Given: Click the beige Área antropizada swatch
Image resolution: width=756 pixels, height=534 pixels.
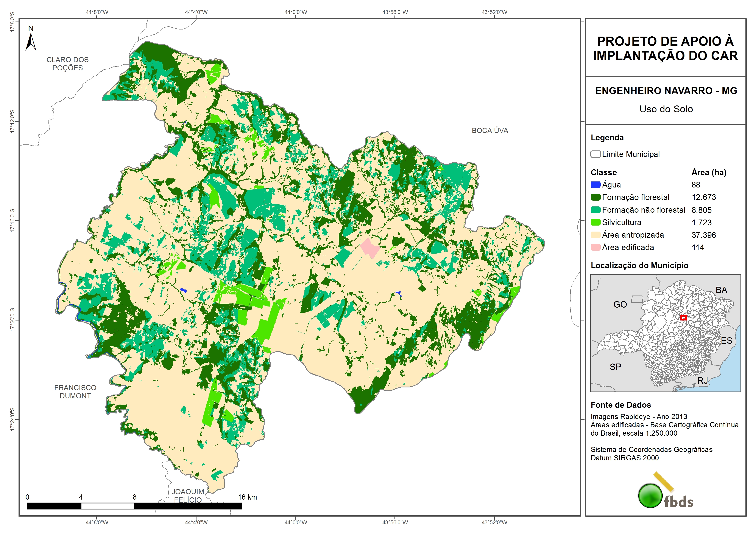Looking at the screenshot, I should pyautogui.click(x=595, y=235).
